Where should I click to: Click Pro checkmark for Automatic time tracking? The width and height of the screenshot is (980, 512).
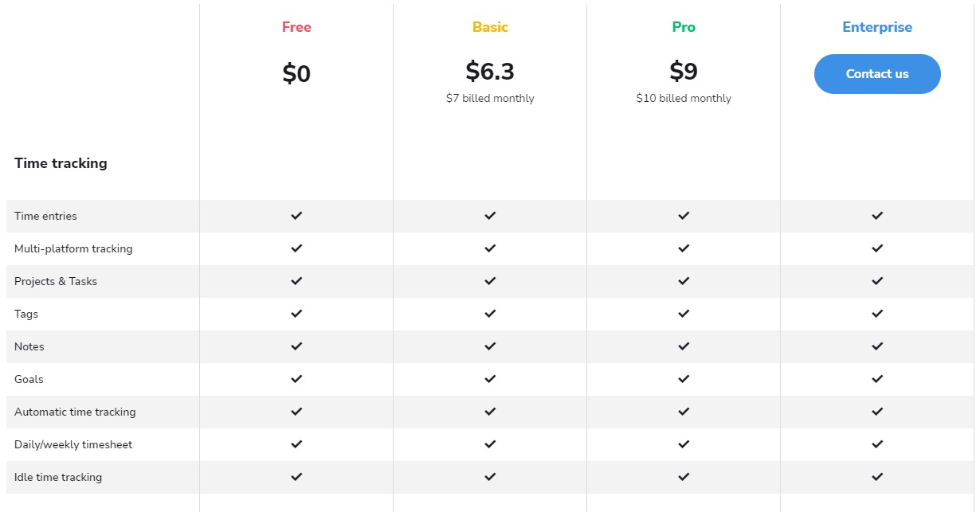(684, 412)
